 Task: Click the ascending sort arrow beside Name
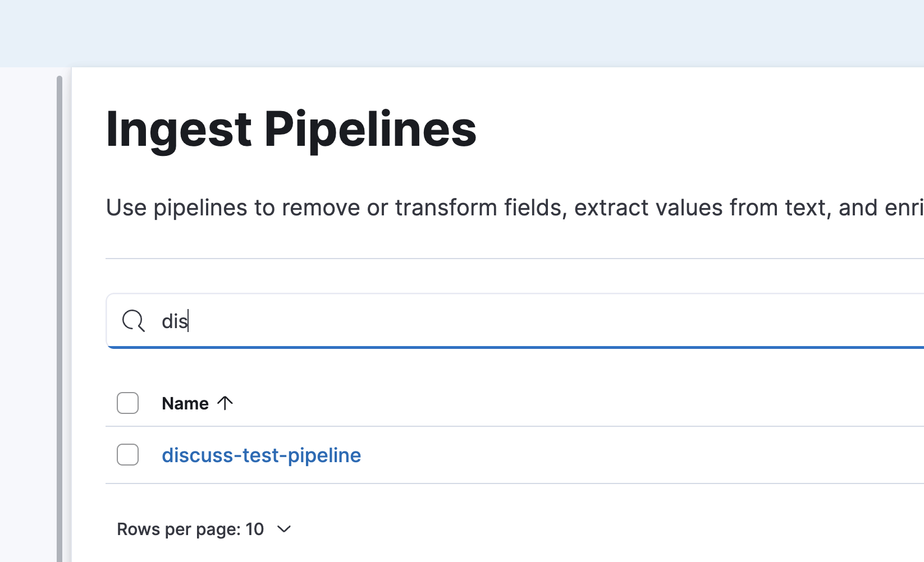coord(225,403)
